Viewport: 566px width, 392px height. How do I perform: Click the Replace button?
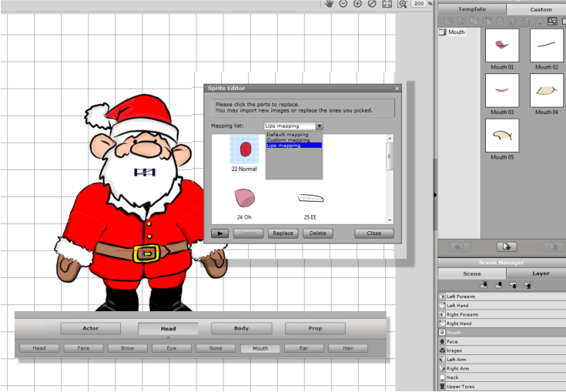283,233
